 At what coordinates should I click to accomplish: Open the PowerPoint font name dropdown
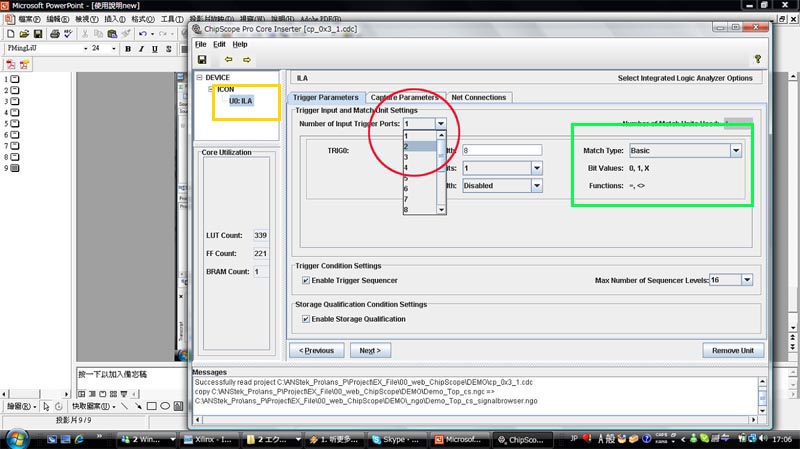click(x=85, y=48)
